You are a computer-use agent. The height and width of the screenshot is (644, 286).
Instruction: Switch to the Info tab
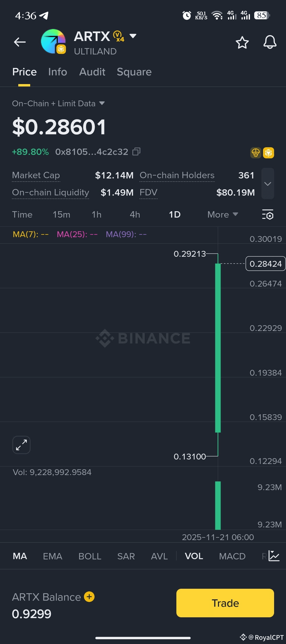point(57,72)
